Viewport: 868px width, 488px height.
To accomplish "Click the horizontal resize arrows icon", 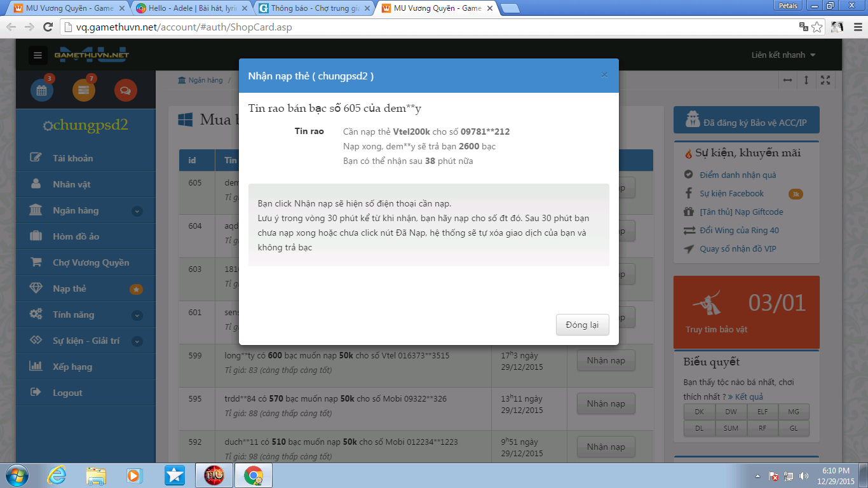I will tap(787, 80).
